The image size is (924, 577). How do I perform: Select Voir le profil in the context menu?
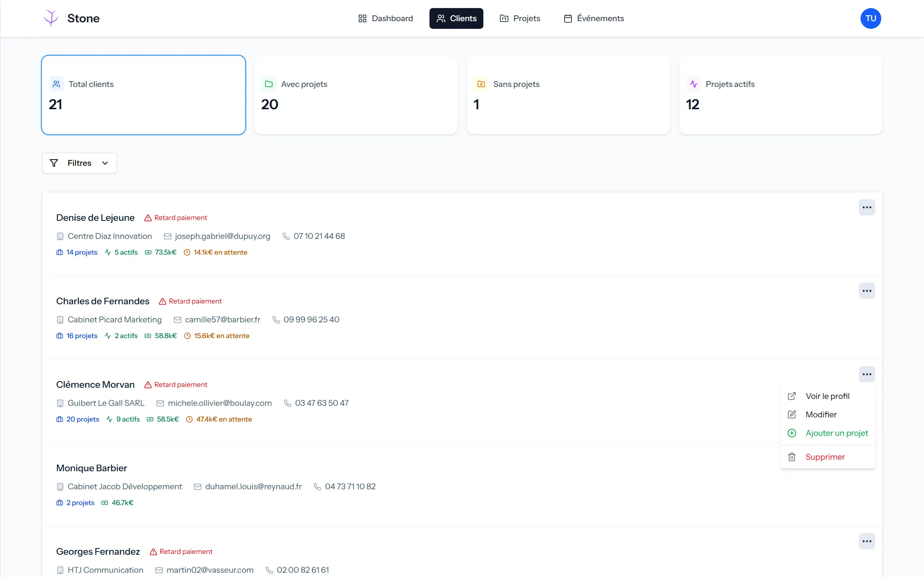point(827,395)
